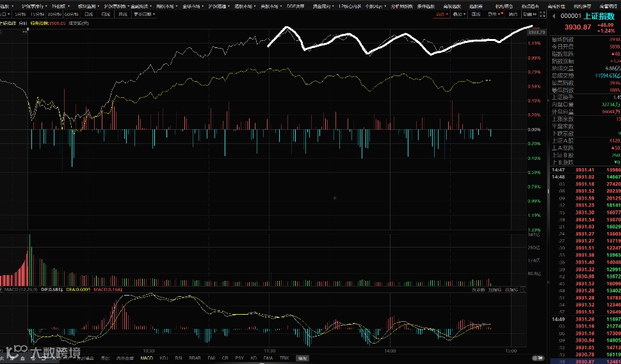Open the L2核心内容 menu item

350,6
